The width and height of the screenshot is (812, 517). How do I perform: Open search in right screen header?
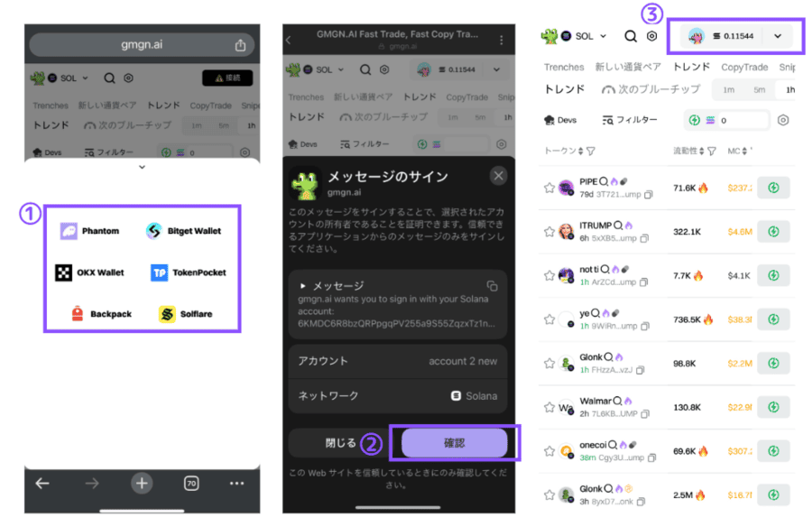tap(631, 36)
